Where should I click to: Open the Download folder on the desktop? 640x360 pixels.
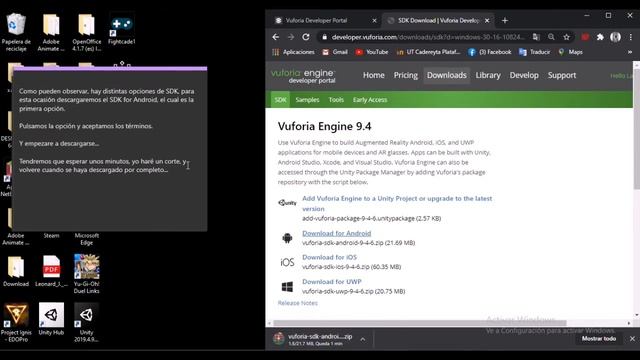(16, 271)
